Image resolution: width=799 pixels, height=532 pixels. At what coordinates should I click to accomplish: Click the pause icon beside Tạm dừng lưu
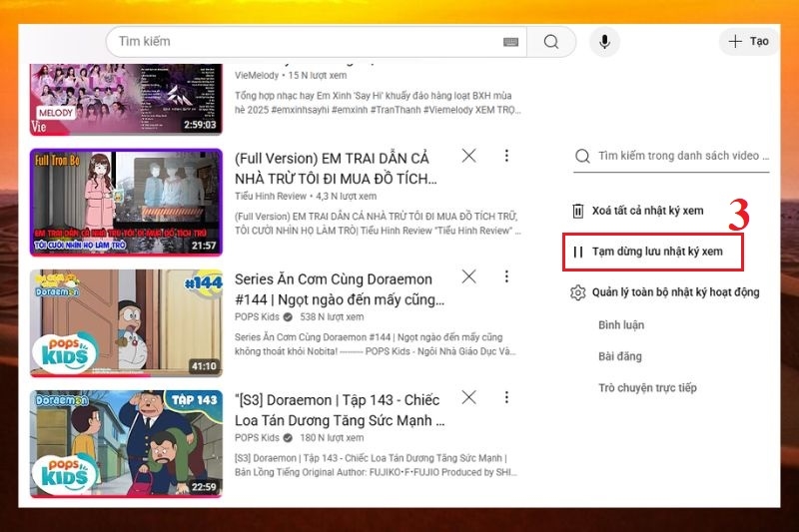click(578, 252)
